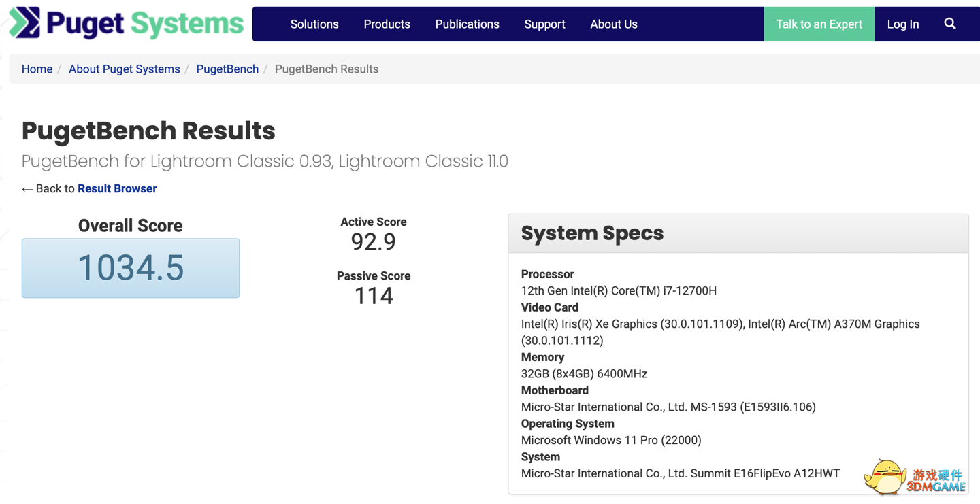Click the Operating System label
The image size is (980, 504).
(568, 424)
